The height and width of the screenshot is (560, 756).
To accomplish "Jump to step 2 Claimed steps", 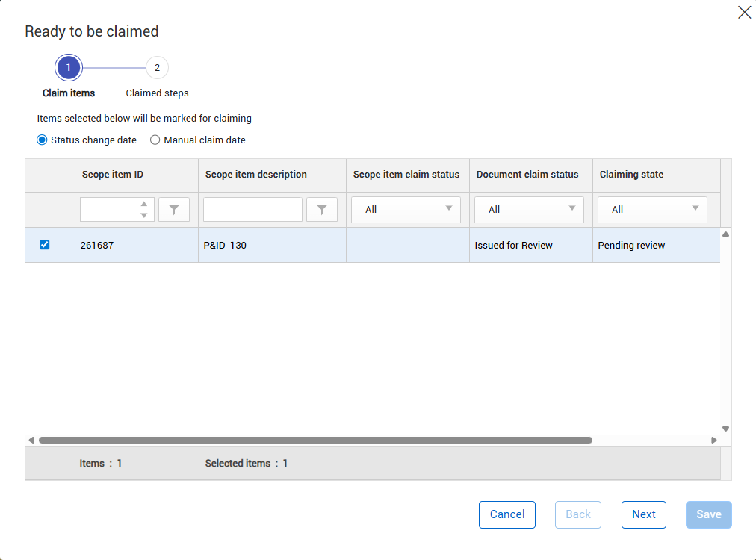I will click(x=157, y=68).
